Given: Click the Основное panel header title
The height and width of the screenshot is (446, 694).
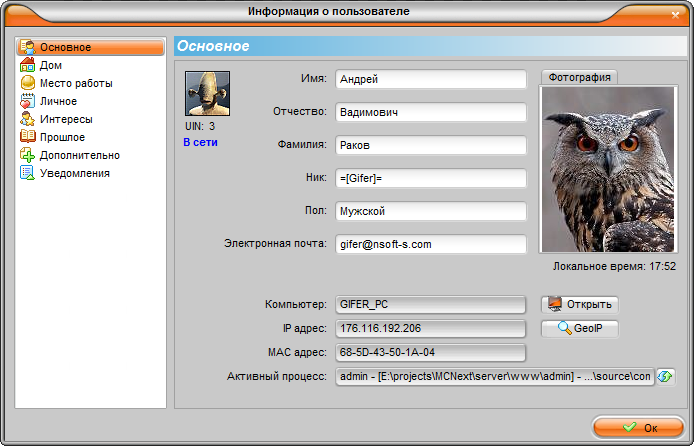Looking at the screenshot, I should tap(213, 46).
